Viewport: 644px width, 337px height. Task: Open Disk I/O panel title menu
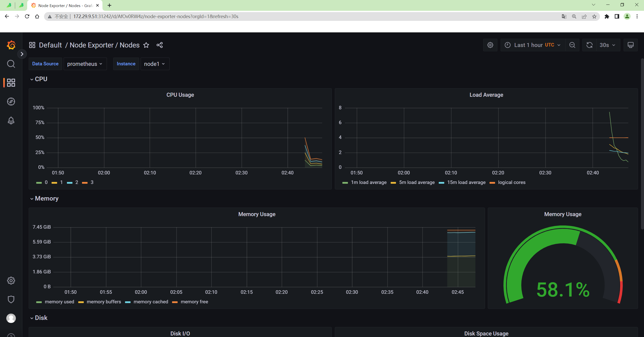(x=180, y=333)
